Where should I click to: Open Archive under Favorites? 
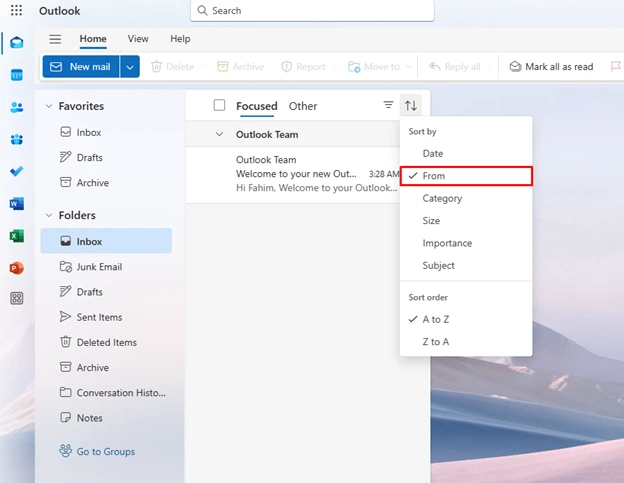[106, 183]
